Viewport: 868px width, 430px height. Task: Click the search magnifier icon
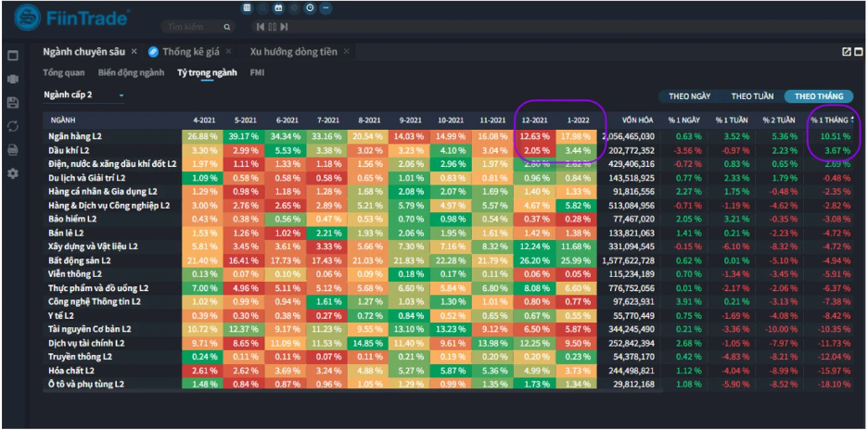[x=227, y=27]
